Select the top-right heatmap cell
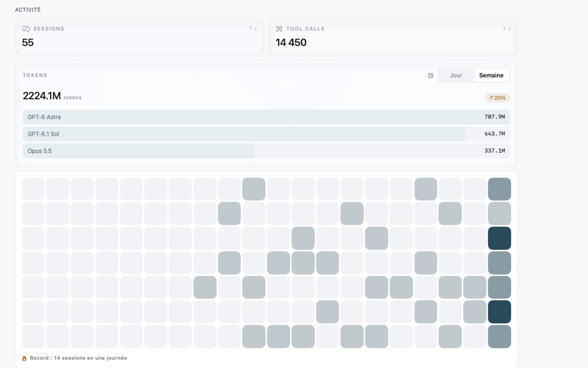 (x=499, y=189)
